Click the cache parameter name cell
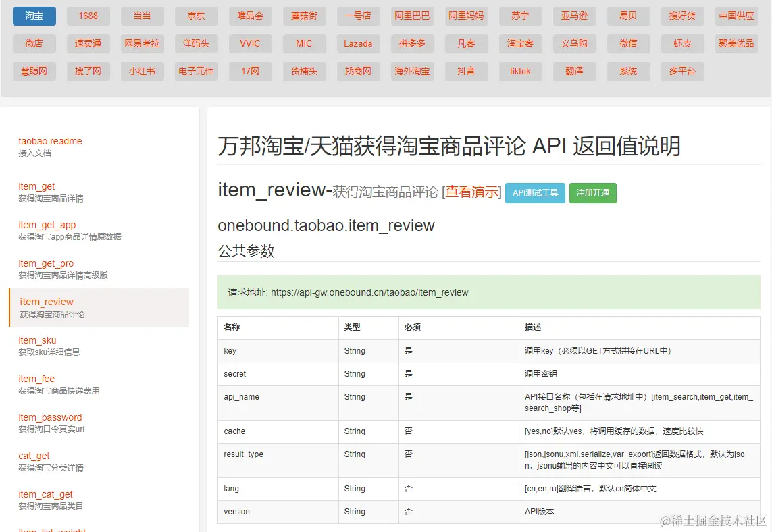The height and width of the screenshot is (532, 772). (x=278, y=431)
